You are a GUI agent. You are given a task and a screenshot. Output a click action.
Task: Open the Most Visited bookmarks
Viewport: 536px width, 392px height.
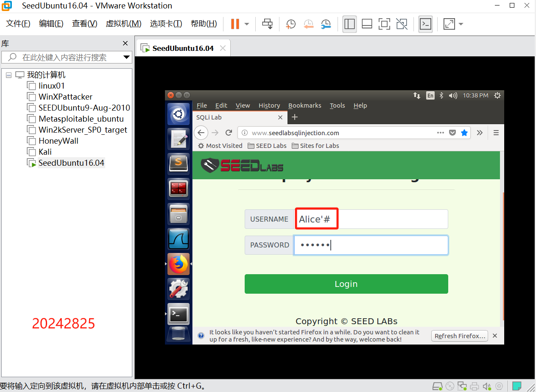pyautogui.click(x=220, y=146)
